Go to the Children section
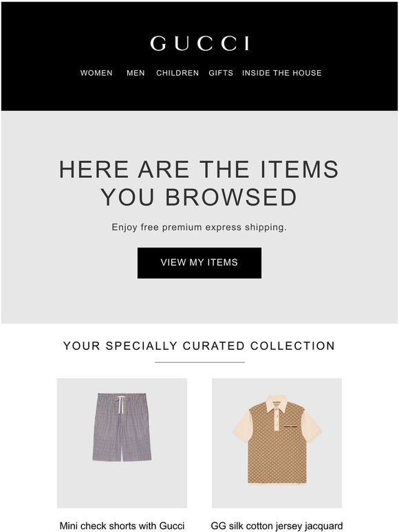Viewport: 399px width, 532px height. click(177, 73)
